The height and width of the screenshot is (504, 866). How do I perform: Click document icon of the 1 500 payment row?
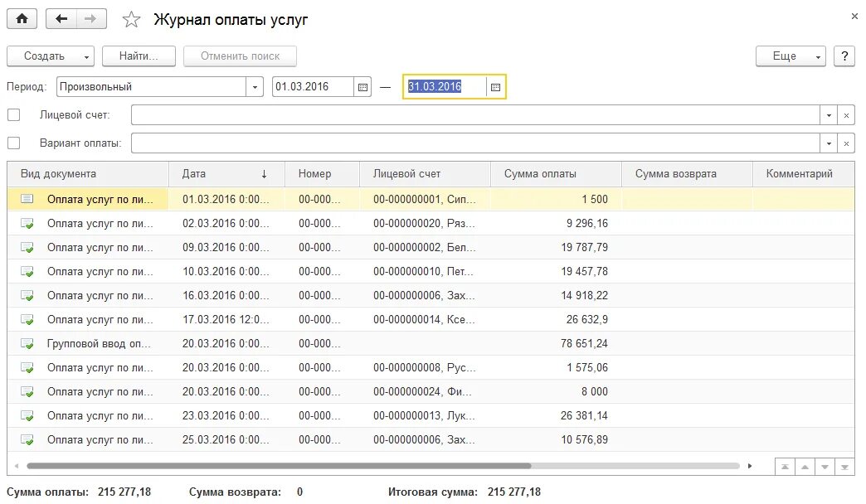click(27, 199)
